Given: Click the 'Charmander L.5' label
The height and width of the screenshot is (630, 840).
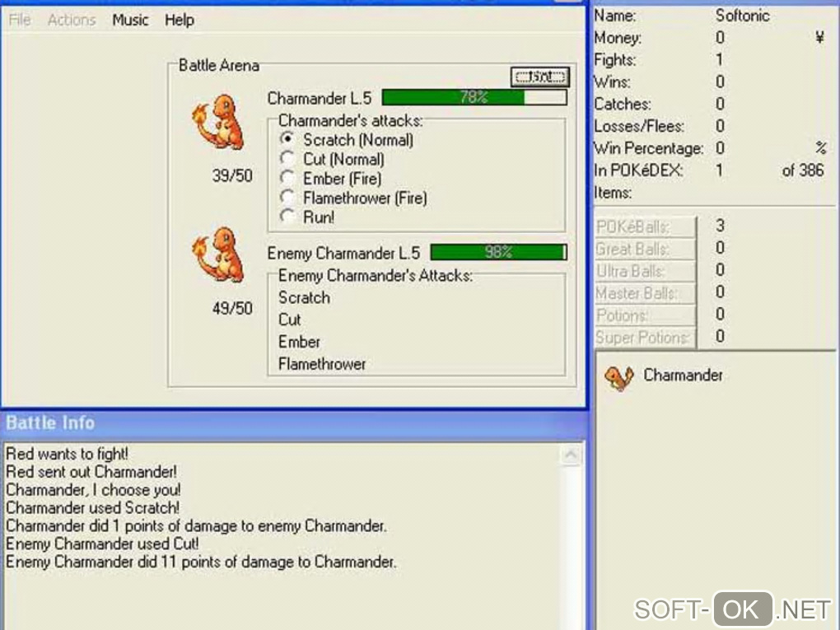Looking at the screenshot, I should tap(320, 99).
